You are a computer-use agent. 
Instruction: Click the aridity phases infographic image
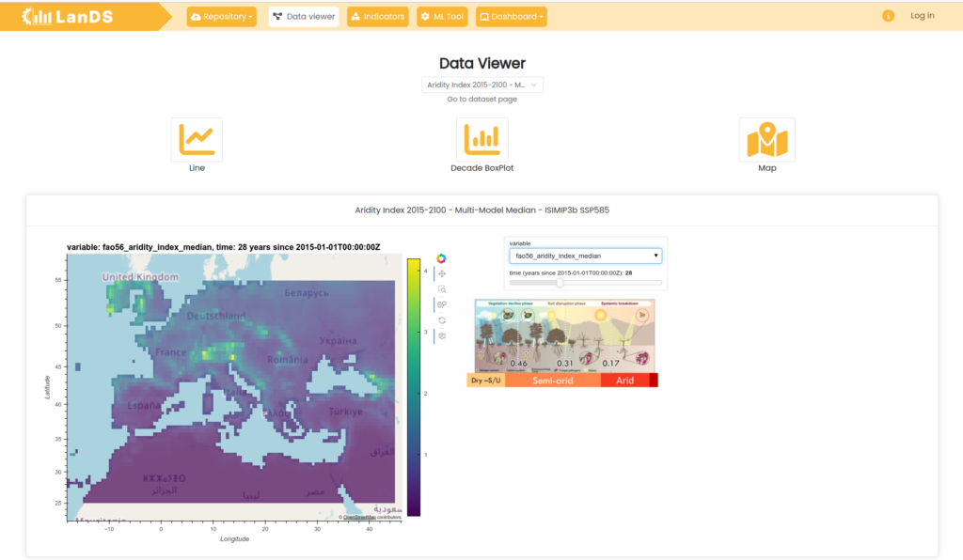(x=562, y=343)
